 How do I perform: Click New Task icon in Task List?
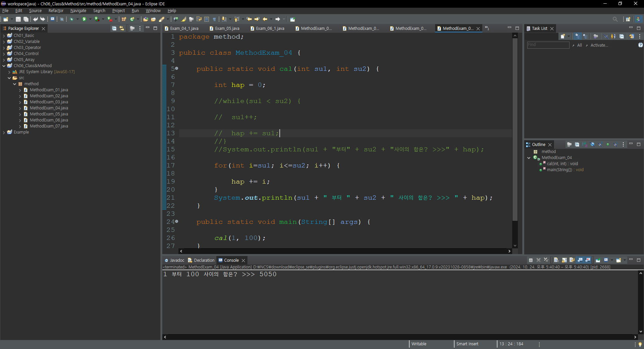(563, 36)
